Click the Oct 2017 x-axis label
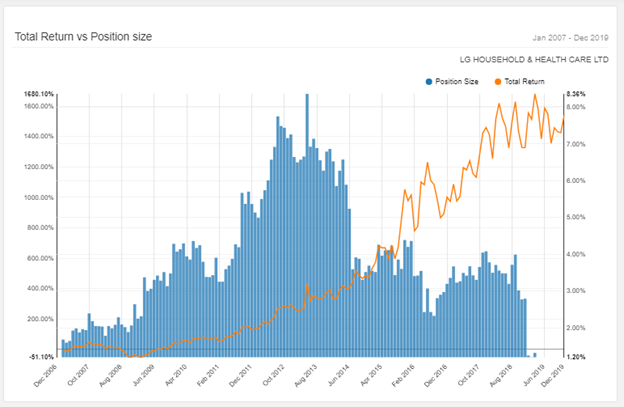Screen dimensions: 624x407 [x=468, y=375]
